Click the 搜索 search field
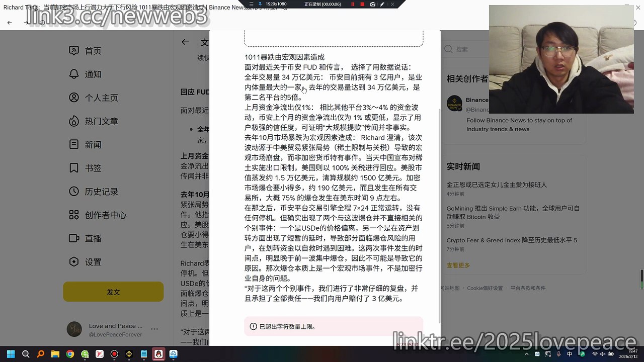This screenshot has height=362, width=644. click(x=465, y=49)
